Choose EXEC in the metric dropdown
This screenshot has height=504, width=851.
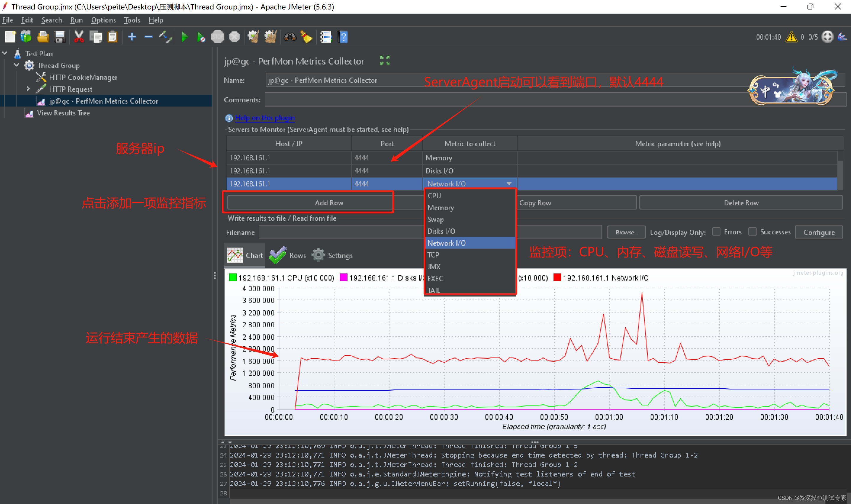470,278
